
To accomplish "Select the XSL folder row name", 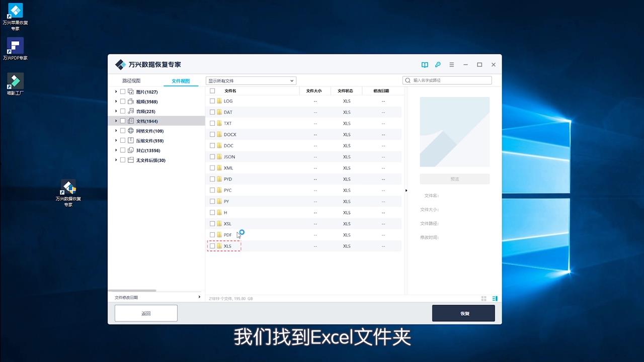I will point(227,224).
